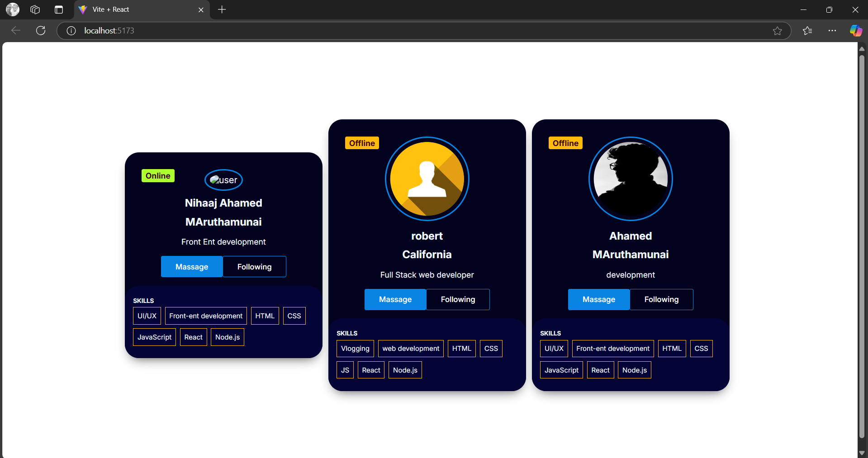Click robert's yellow avatar picture
Viewport: 868px width, 458px height.
coord(427,179)
